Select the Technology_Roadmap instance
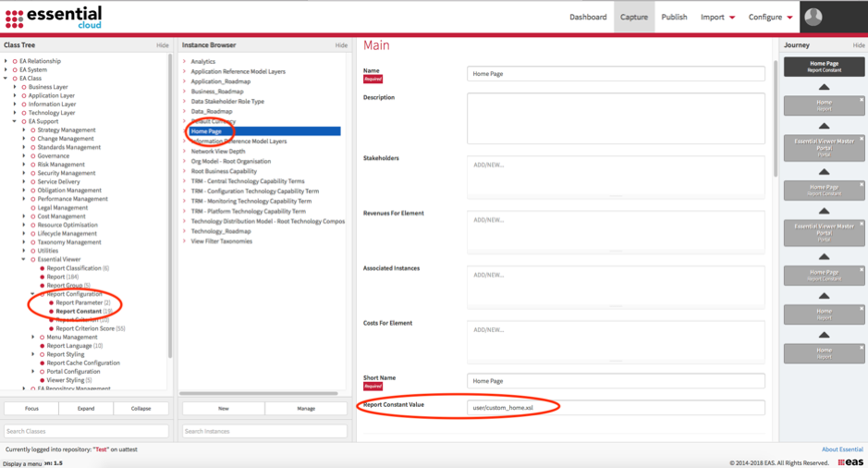The width and height of the screenshot is (868, 468). click(x=221, y=231)
